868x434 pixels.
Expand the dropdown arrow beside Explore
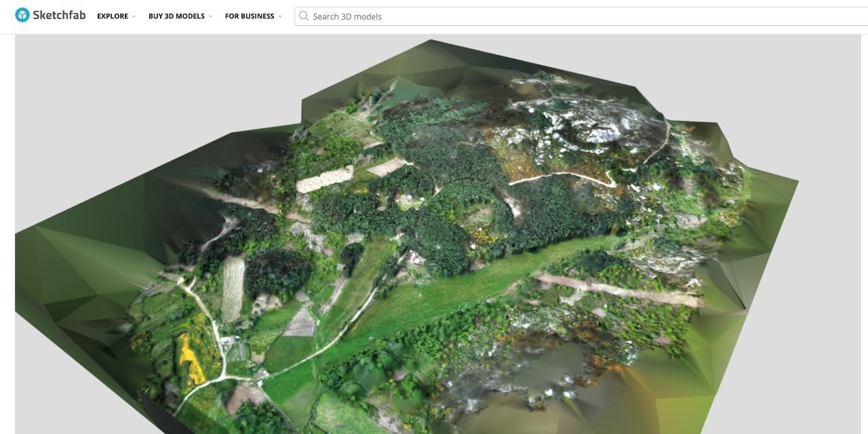[x=134, y=17]
